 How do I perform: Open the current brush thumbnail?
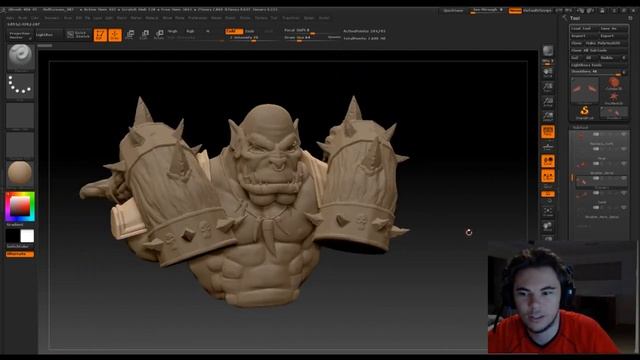point(20,57)
